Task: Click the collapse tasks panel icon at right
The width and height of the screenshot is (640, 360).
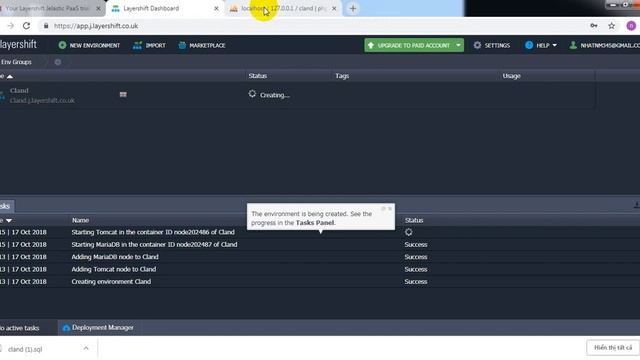Action: 636,205
